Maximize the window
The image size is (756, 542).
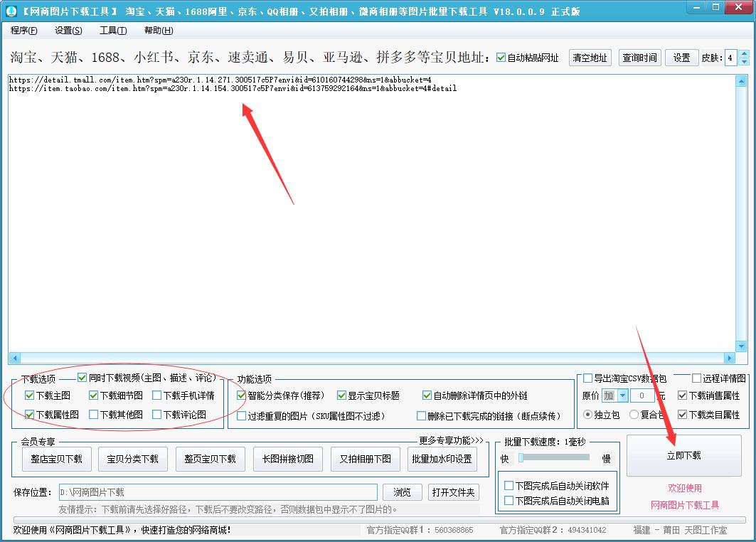click(x=715, y=7)
